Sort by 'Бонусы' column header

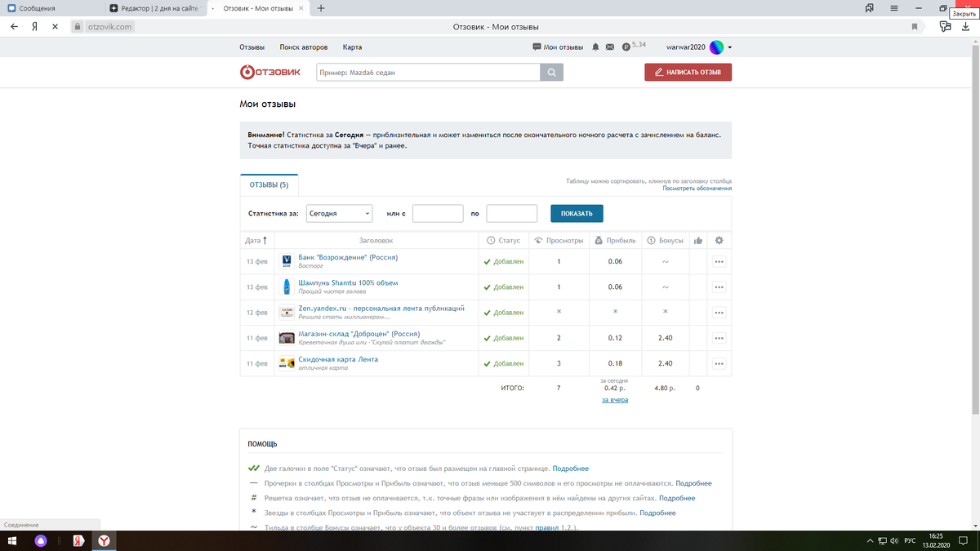[x=666, y=241]
